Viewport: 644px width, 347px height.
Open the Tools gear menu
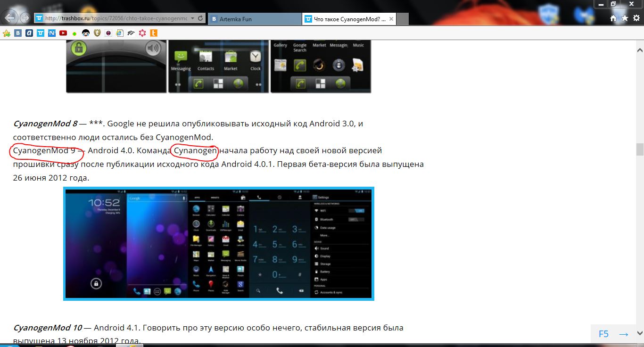[636, 18]
